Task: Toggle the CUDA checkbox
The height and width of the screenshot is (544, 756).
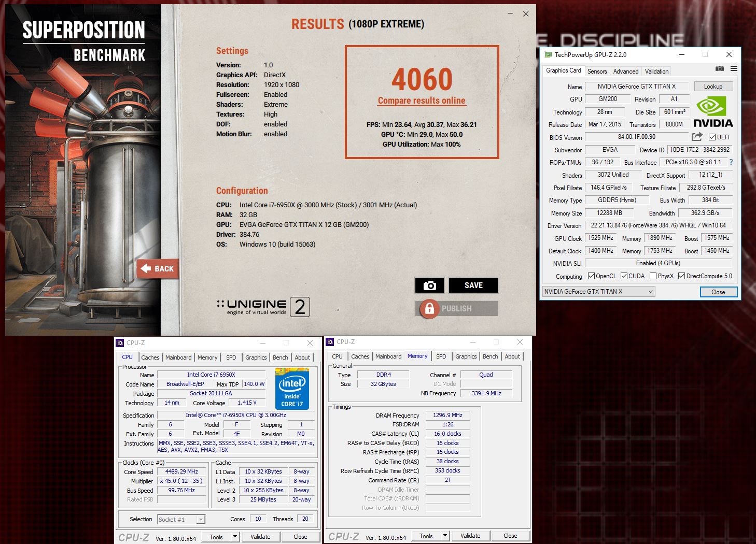Action: coord(624,276)
